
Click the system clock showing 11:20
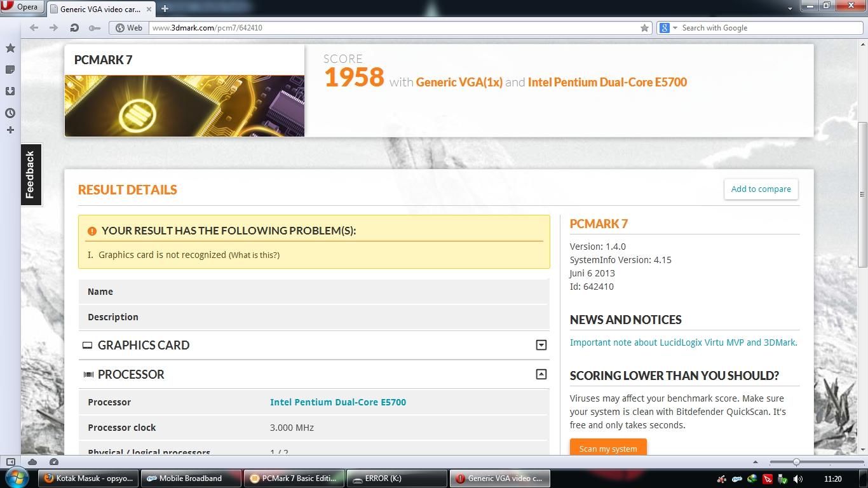coord(832,479)
